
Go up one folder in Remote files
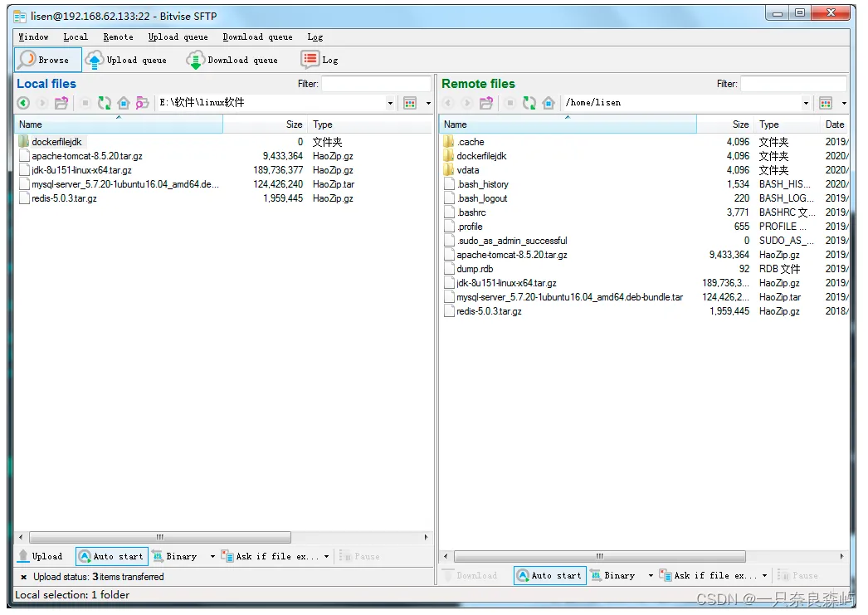pyautogui.click(x=486, y=103)
